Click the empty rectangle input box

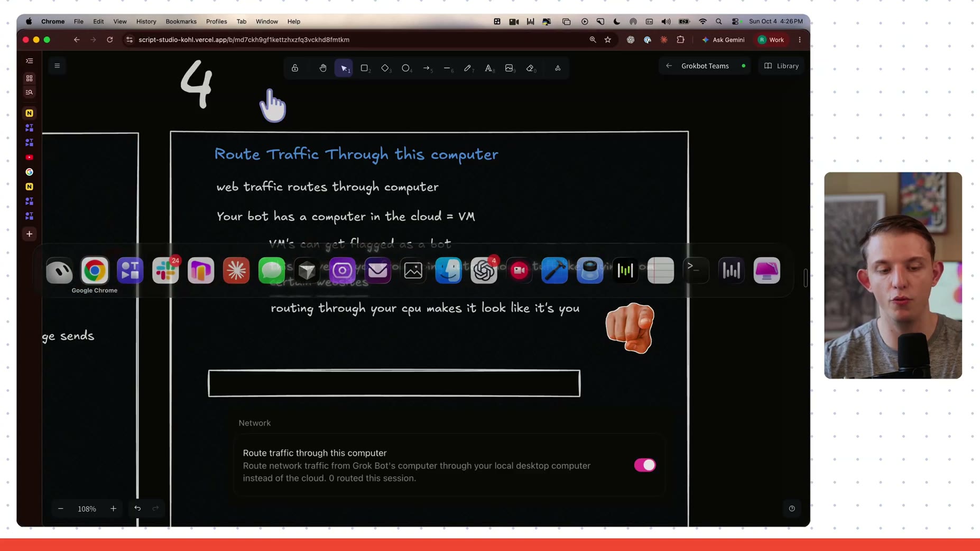[x=394, y=383]
